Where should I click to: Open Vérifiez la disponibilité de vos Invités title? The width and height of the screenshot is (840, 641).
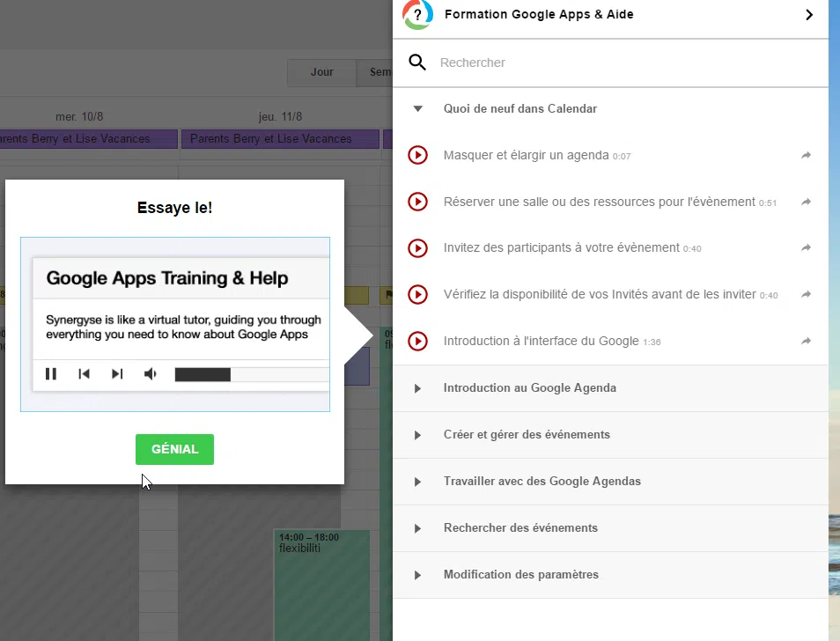click(x=600, y=295)
